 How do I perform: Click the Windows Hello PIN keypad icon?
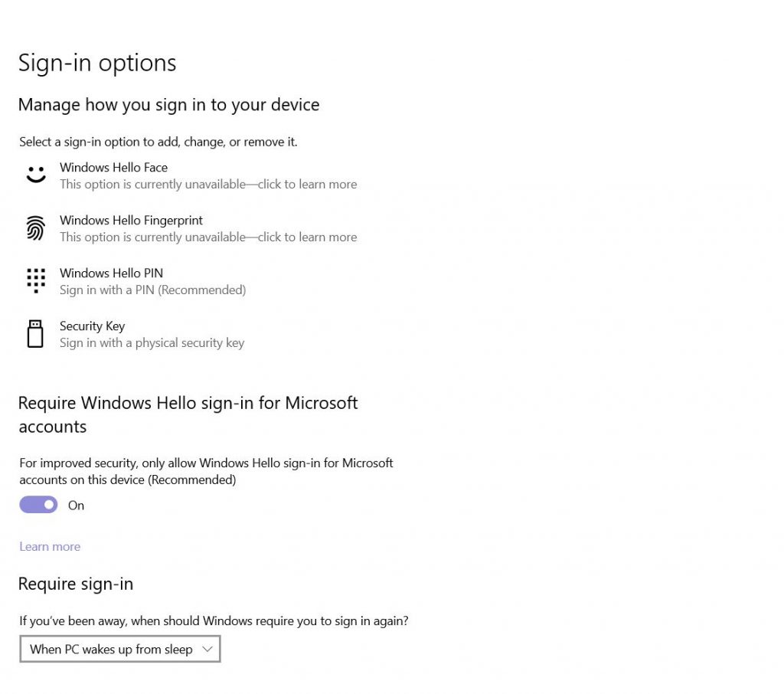tap(35, 280)
